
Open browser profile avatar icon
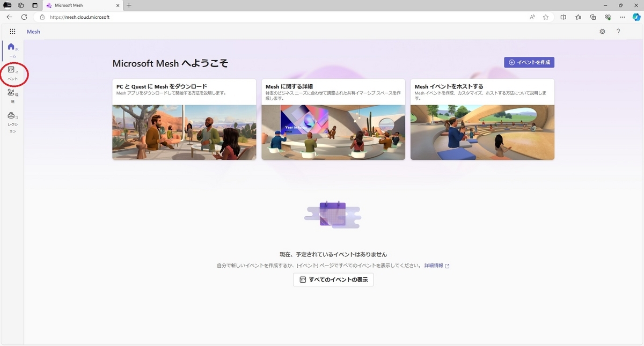tap(8, 5)
